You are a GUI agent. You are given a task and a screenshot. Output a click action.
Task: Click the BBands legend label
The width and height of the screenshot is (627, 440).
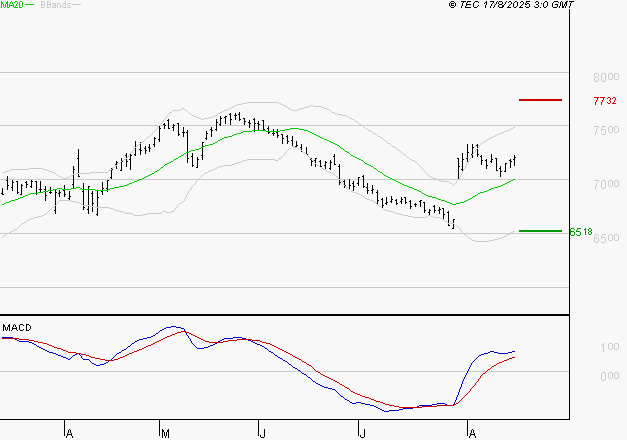click(56, 5)
